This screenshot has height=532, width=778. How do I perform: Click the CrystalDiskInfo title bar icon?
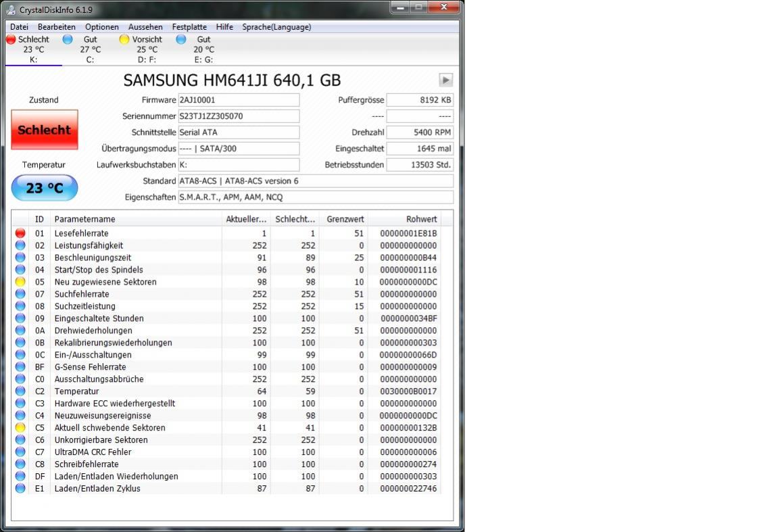pos(11,9)
